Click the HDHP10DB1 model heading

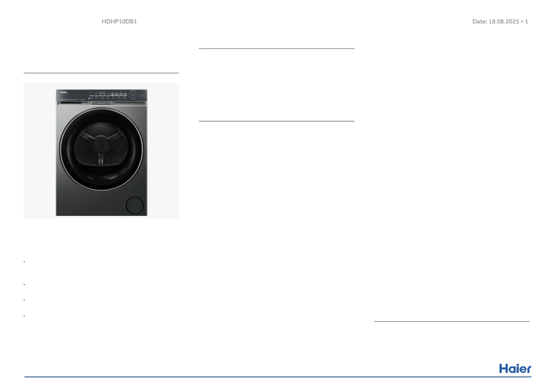pos(119,21)
